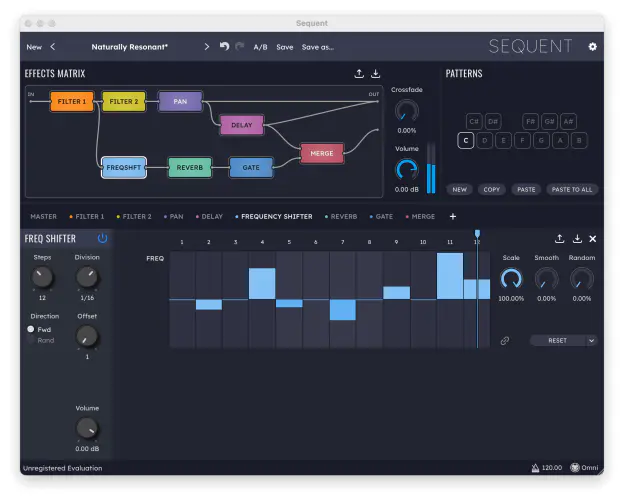Switch to the MERGE tab

pyautogui.click(x=420, y=217)
